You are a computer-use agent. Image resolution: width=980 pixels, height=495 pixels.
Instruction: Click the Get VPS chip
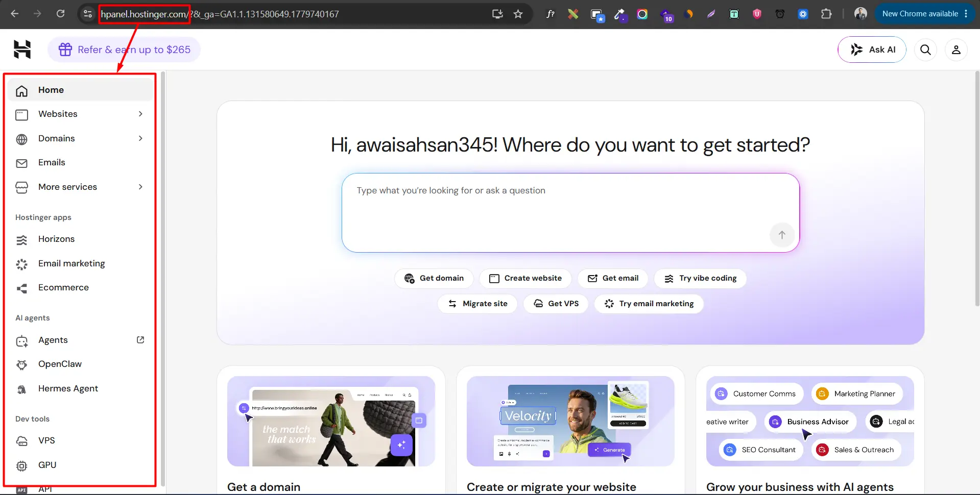click(x=556, y=304)
